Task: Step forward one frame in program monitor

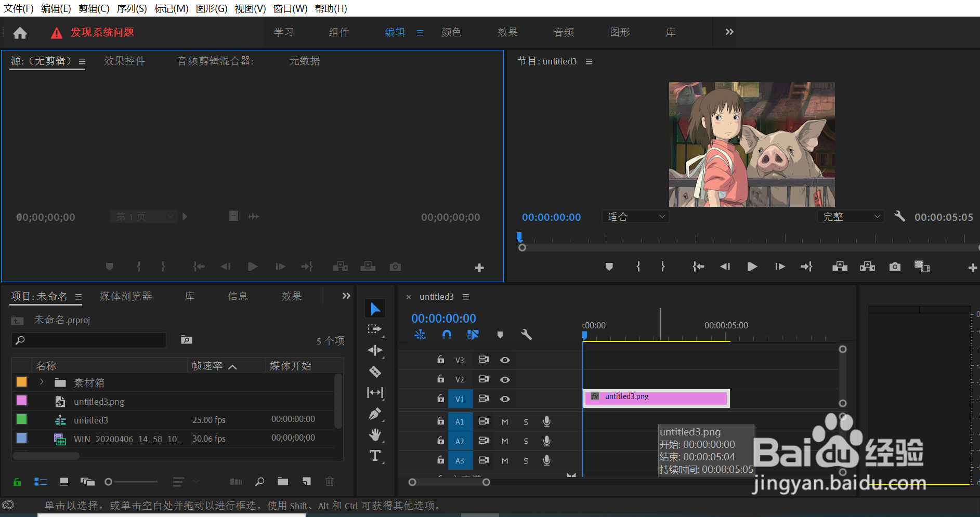Action: [x=780, y=267]
